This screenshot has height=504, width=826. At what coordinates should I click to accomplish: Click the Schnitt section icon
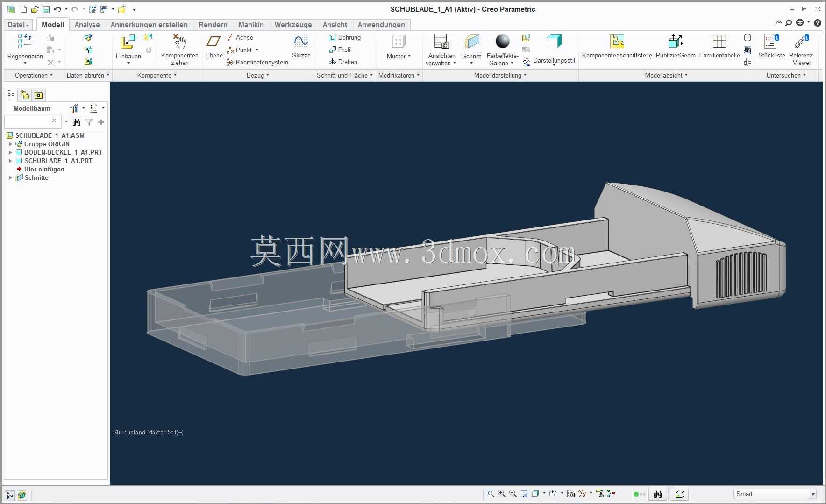point(472,42)
